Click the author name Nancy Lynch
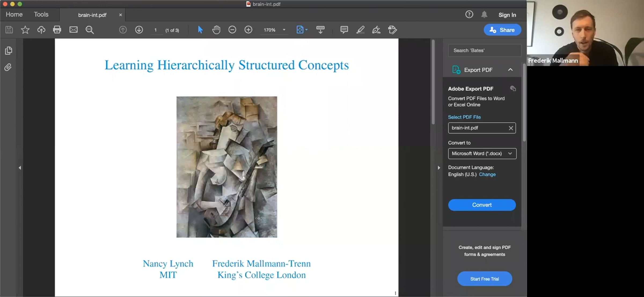This screenshot has width=644, height=297. coord(168,263)
